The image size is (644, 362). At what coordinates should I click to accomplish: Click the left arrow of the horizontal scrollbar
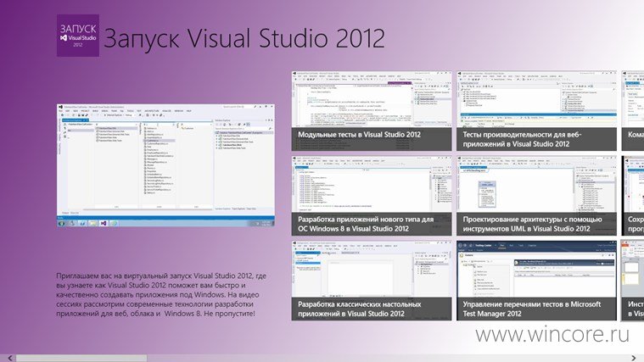9,359
